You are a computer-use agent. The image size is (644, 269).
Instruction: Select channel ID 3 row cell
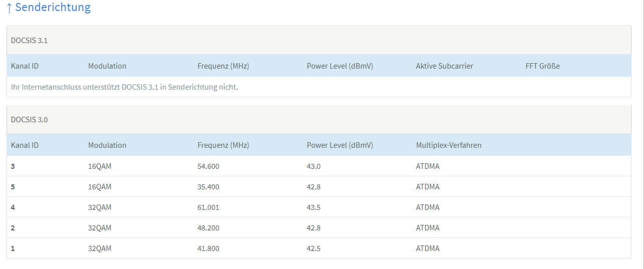[x=13, y=166]
